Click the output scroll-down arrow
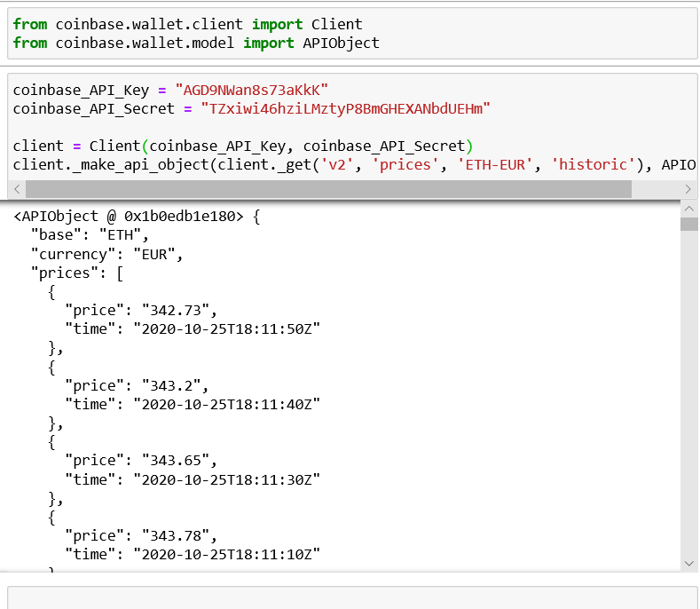The width and height of the screenshot is (700, 609). coord(689,563)
